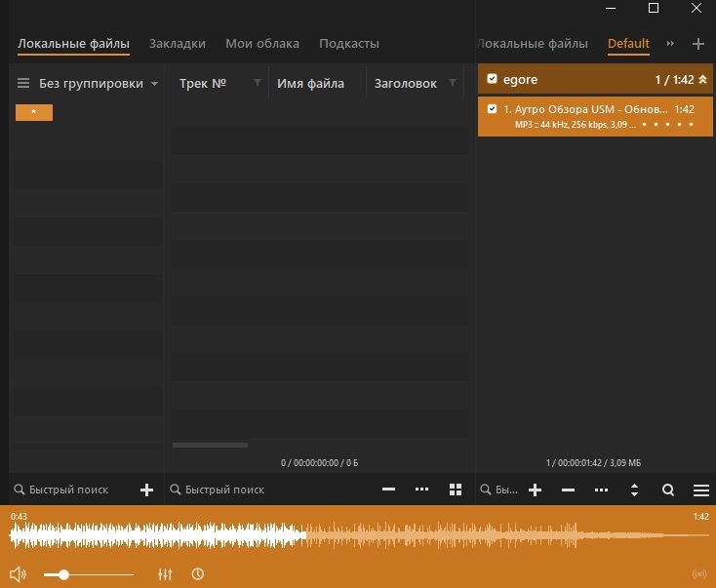Expand the Без группировки dropdown
The width and height of the screenshot is (716, 588).
[99, 84]
